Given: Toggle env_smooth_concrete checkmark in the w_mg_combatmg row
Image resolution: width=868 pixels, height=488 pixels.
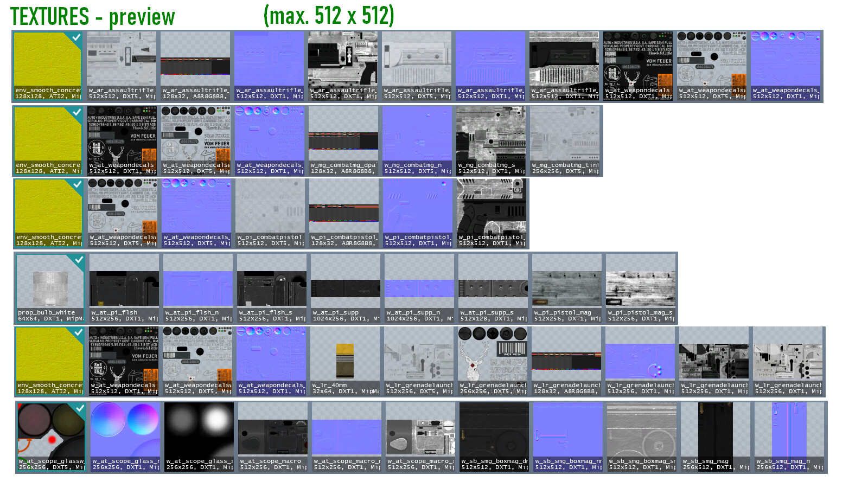Looking at the screenshot, I should 76,112.
